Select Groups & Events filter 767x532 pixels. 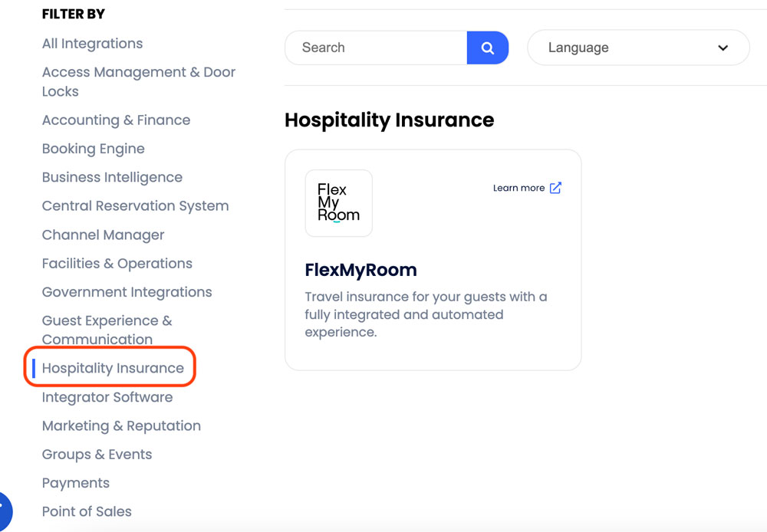[97, 455]
